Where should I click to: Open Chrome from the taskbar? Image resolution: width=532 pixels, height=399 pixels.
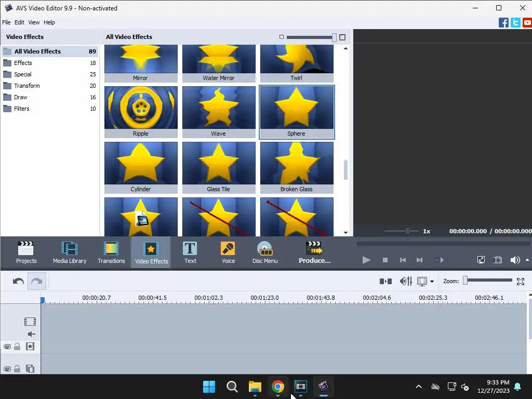tap(277, 387)
